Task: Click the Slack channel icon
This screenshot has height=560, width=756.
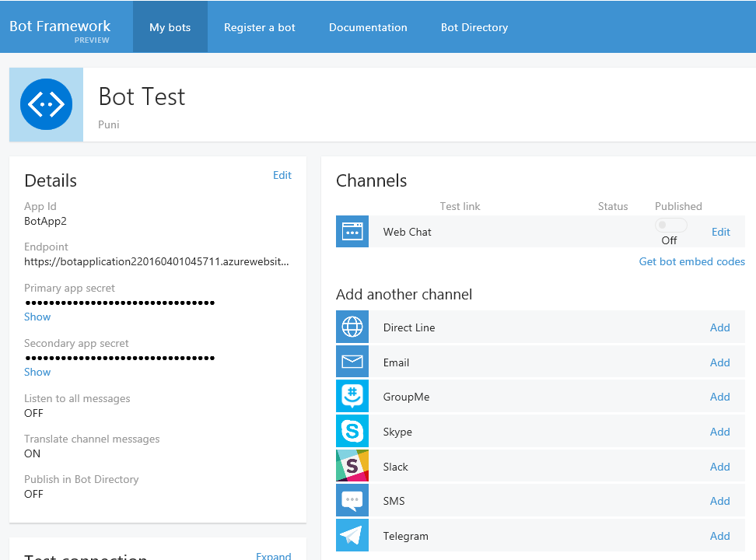Action: 352,466
